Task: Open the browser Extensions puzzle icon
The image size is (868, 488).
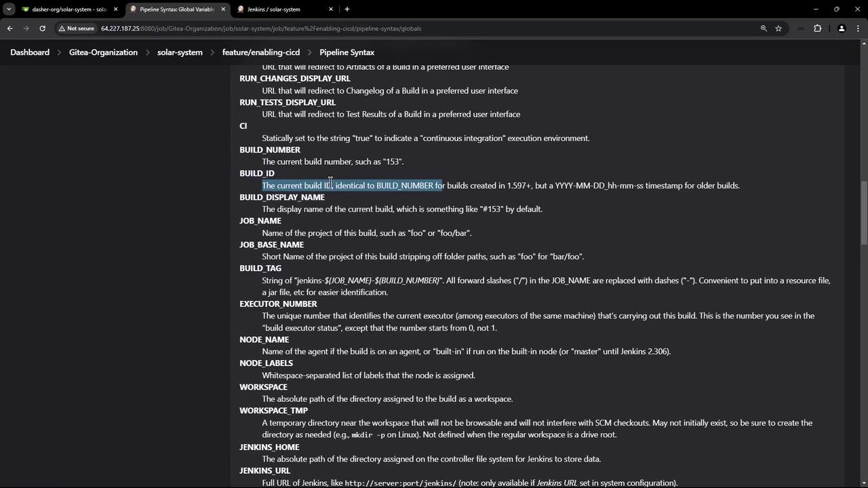Action: [x=817, y=28]
